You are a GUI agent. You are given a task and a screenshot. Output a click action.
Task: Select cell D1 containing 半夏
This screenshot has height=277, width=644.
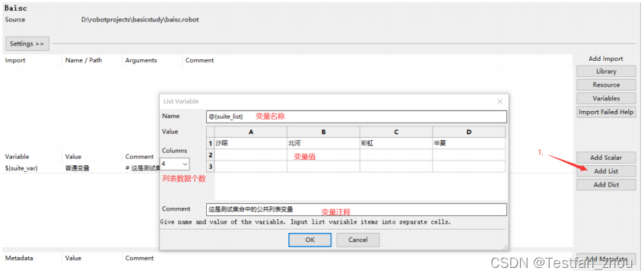(x=468, y=143)
